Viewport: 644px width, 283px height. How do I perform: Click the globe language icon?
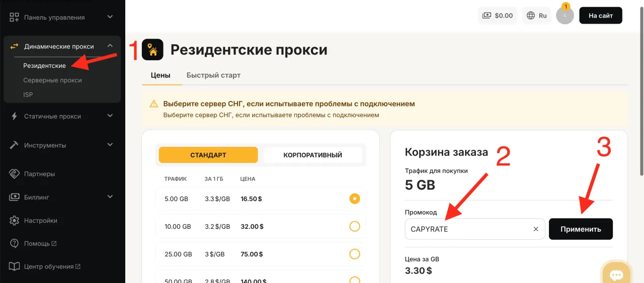coord(531,16)
